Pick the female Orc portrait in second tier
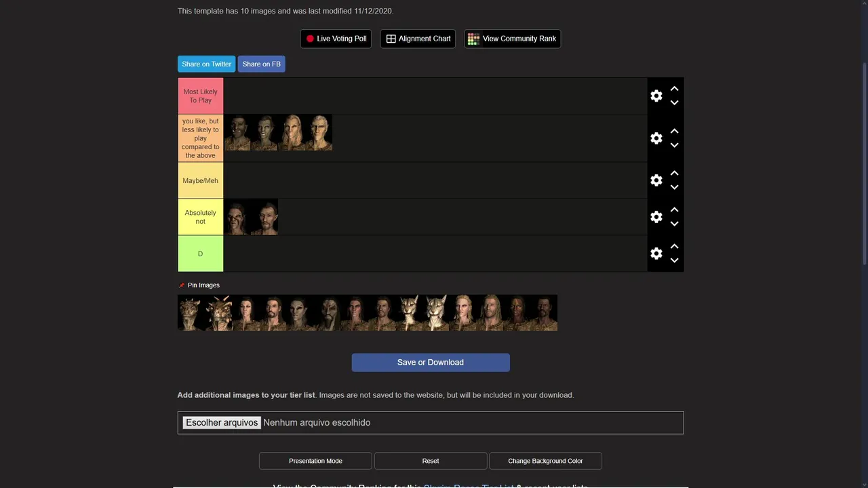Image resolution: width=868 pixels, height=488 pixels. (x=264, y=132)
